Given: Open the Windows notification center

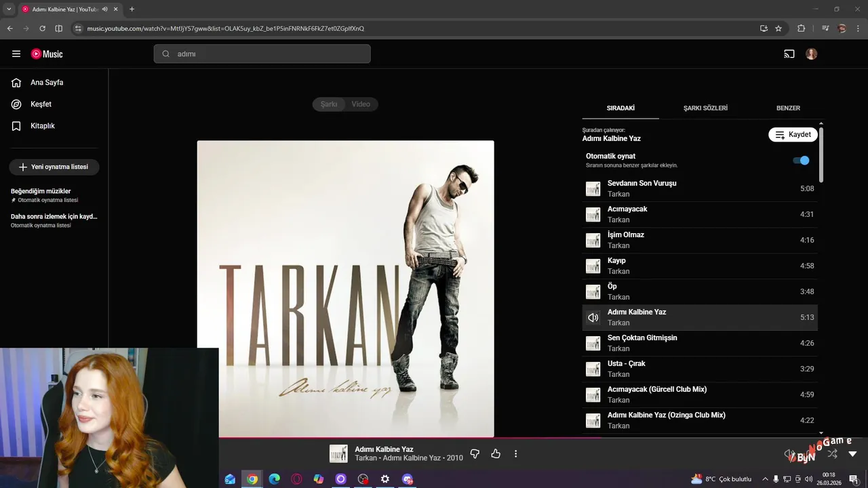Looking at the screenshot, I should pyautogui.click(x=853, y=479).
